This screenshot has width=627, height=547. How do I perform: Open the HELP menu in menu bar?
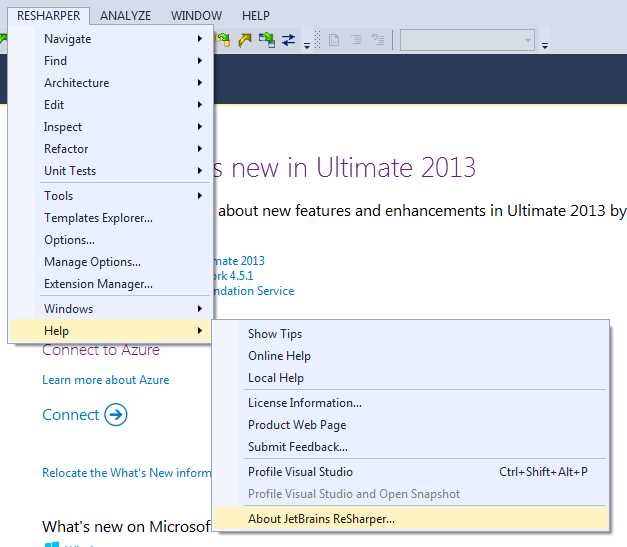pos(256,16)
